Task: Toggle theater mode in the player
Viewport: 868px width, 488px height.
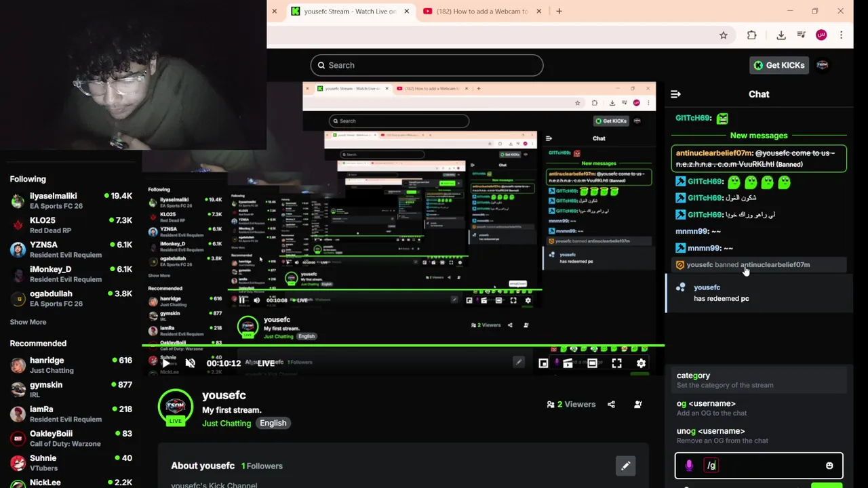Action: (592, 363)
